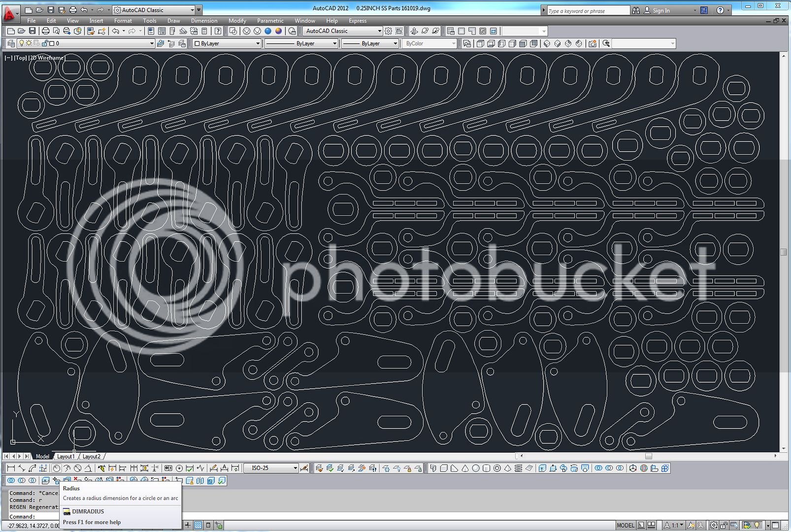Click the coordinates readout in status bar
The width and height of the screenshot is (791, 532).
pyautogui.click(x=33, y=526)
